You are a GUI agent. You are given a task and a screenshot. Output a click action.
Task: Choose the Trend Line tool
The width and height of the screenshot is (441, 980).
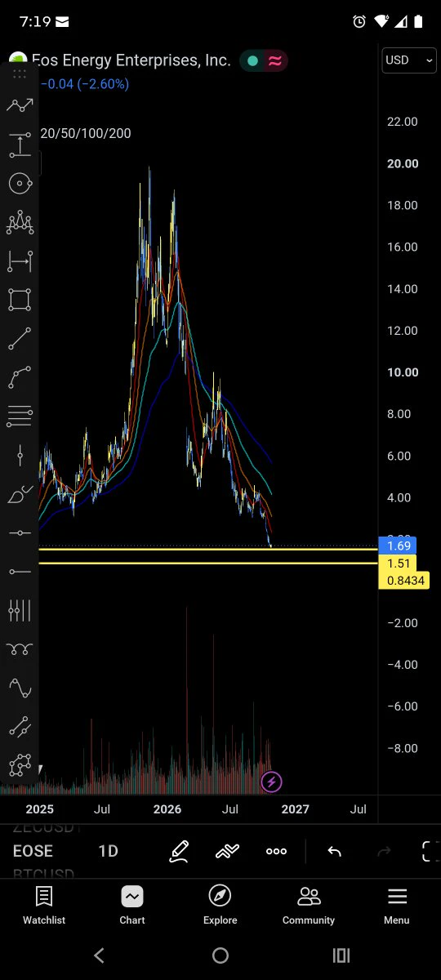(x=20, y=338)
